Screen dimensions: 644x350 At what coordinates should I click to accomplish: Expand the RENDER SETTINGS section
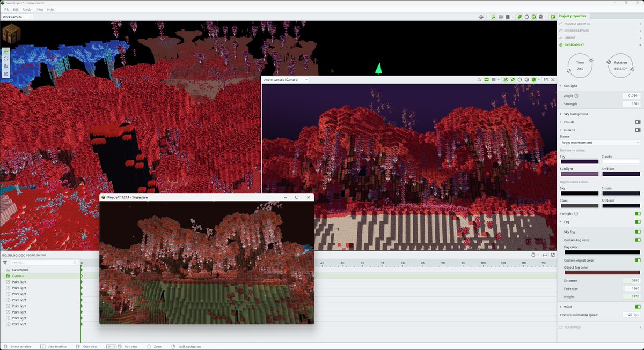coord(600,31)
